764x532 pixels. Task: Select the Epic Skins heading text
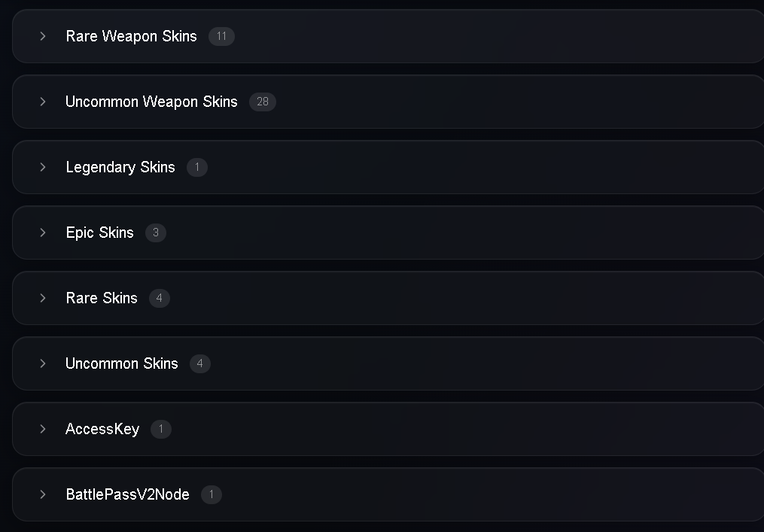[x=100, y=233]
